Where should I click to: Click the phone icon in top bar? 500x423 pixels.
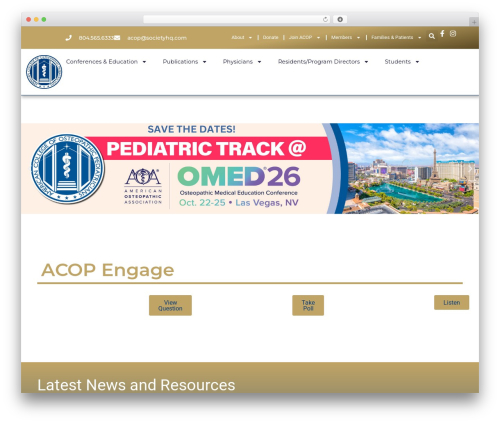(x=68, y=38)
